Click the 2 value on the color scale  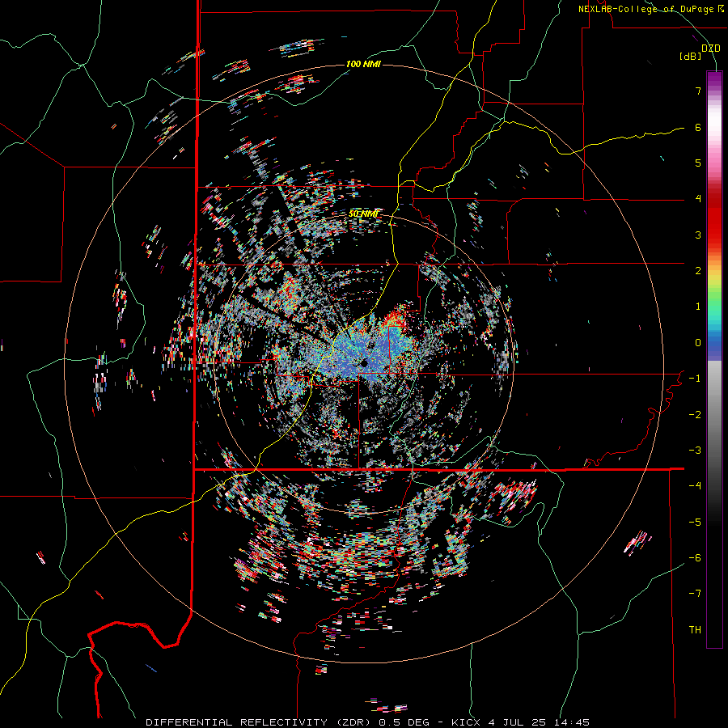tap(698, 271)
